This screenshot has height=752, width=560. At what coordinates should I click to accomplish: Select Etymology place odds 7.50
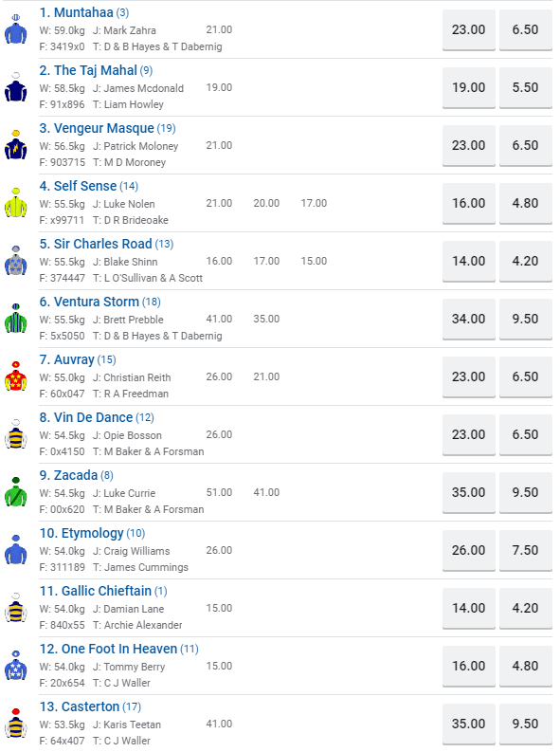(526, 550)
